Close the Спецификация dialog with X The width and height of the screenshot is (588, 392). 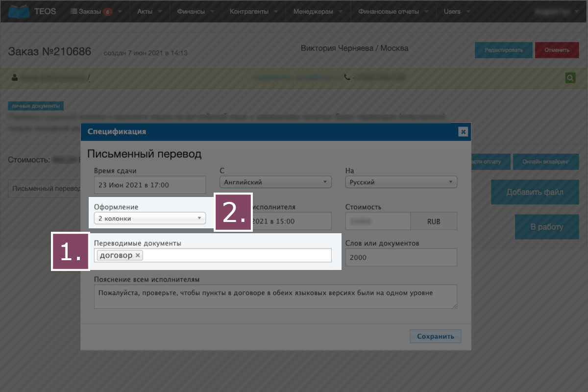[463, 132]
